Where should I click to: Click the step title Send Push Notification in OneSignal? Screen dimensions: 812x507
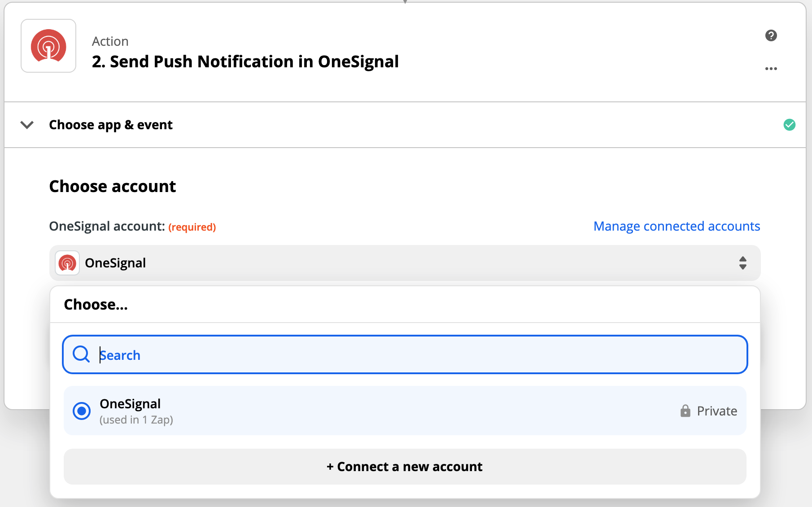click(245, 61)
